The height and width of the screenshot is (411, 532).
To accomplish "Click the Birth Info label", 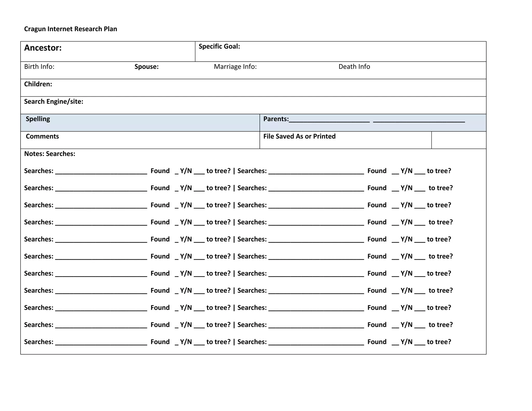I will (x=39, y=67).
